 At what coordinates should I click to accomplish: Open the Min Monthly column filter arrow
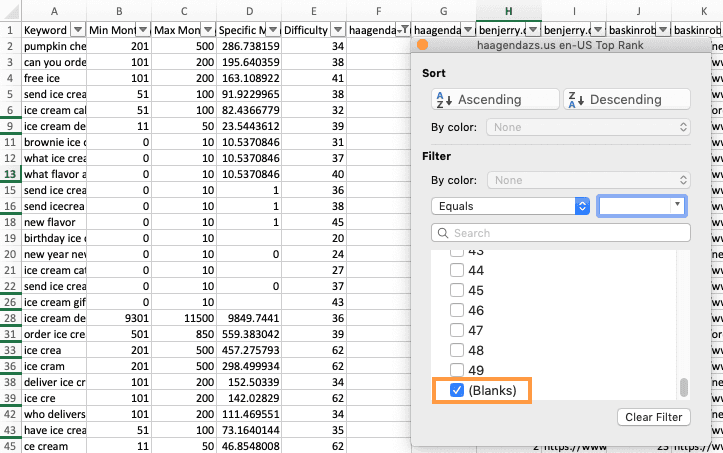pos(141,30)
